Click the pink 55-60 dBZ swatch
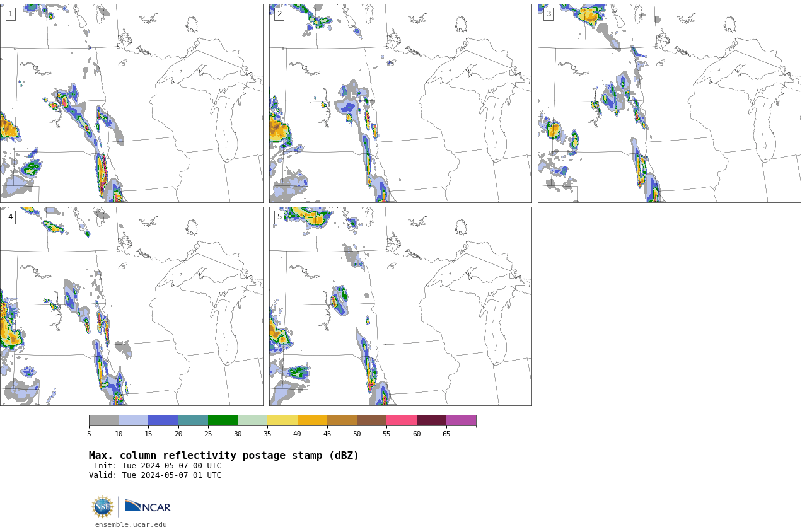Image resolution: width=807 pixels, height=532 pixels. (402, 420)
